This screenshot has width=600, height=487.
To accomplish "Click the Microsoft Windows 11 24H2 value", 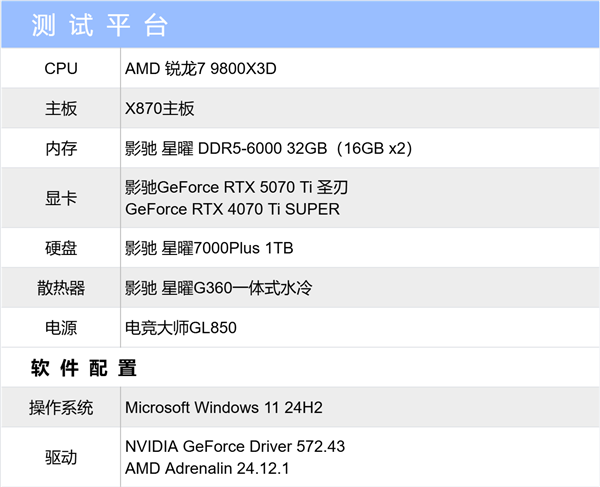I will [x=224, y=408].
